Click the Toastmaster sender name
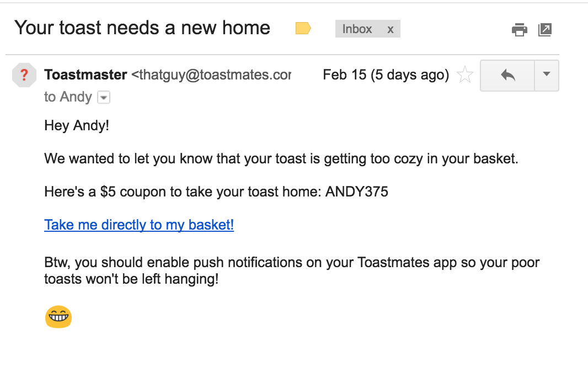 pos(85,75)
